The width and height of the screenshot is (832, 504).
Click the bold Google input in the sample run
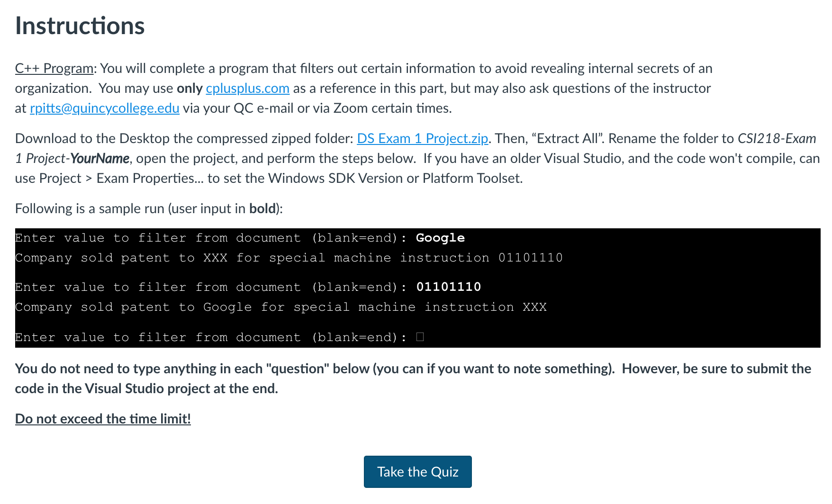pyautogui.click(x=440, y=238)
